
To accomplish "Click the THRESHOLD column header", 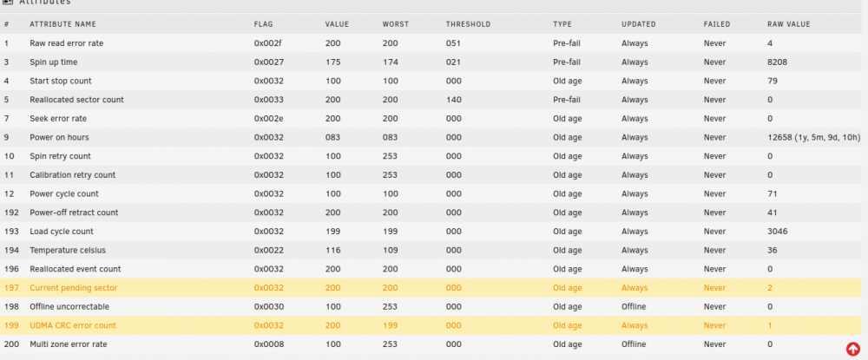I will click(468, 24).
